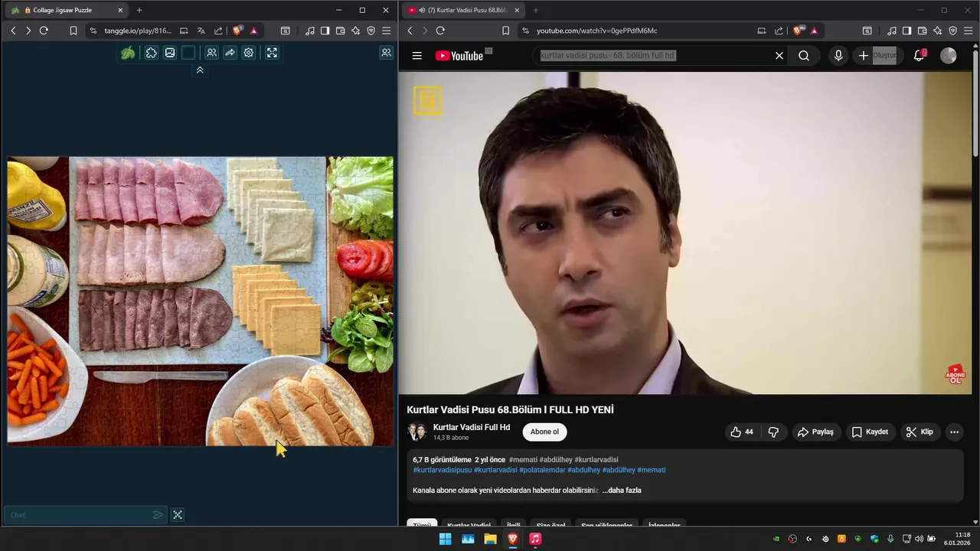This screenshot has height=551, width=980.
Task: Open #polatalemdar hashtag link
Action: click(x=542, y=470)
